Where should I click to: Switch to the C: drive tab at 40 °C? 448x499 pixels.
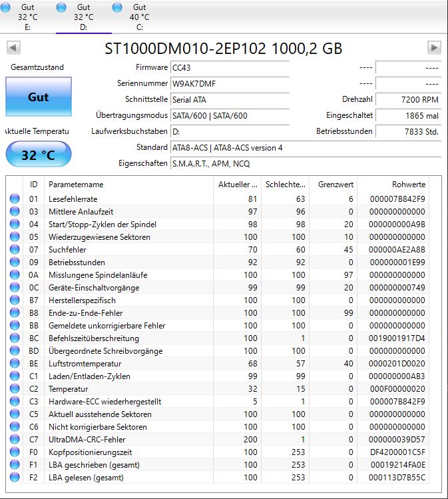coord(140,17)
